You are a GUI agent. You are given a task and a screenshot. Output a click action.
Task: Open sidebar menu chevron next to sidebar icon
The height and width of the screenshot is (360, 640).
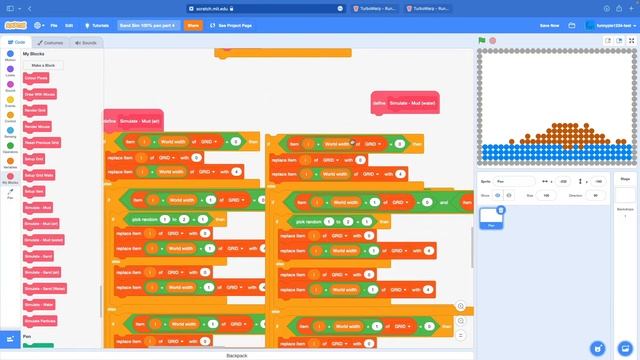coord(20,8)
